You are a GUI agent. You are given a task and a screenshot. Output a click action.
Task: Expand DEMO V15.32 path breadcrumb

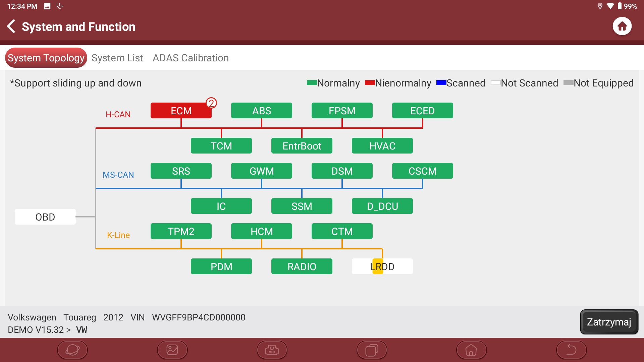pyautogui.click(x=39, y=330)
